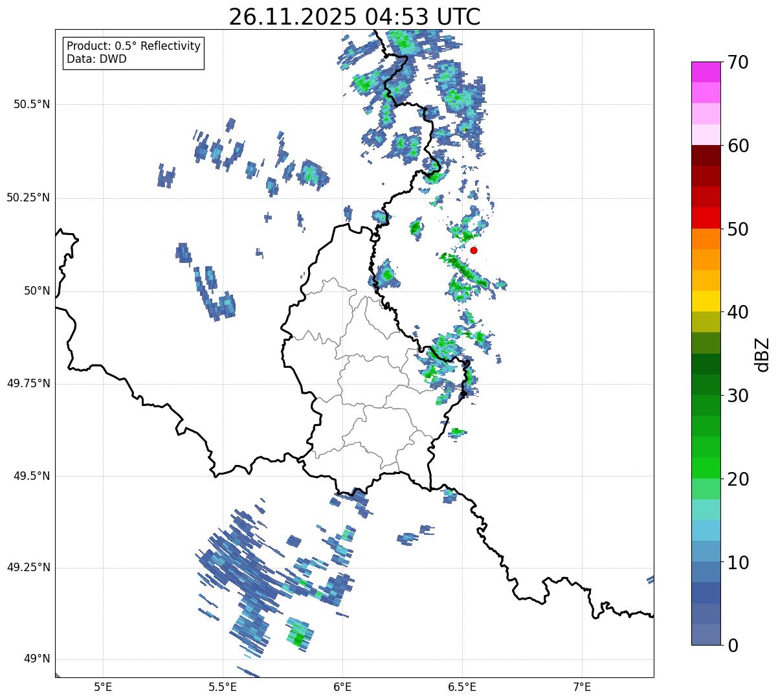Click the 49°N latitude label
Screen dimensions: 778x700
(36, 659)
